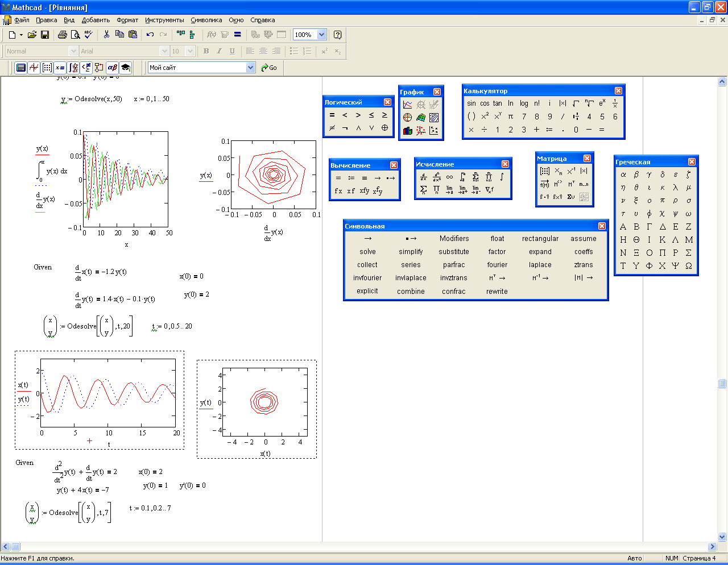Insert a 3D bar plot from График palette
Viewport: 728px width, 565px height.
click(x=407, y=131)
